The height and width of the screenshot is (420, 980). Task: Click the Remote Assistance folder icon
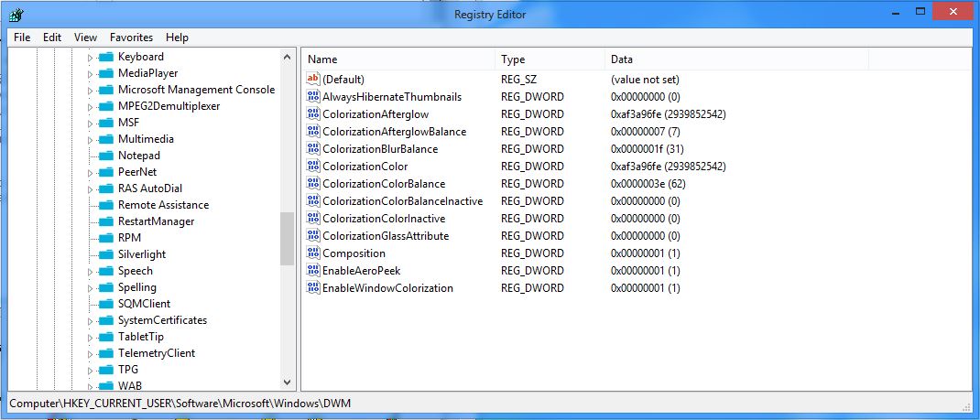(106, 205)
